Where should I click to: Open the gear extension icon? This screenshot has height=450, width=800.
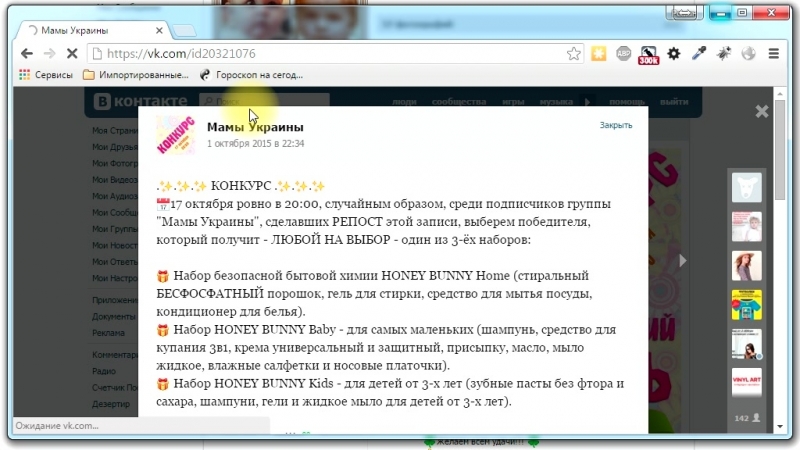pos(673,53)
